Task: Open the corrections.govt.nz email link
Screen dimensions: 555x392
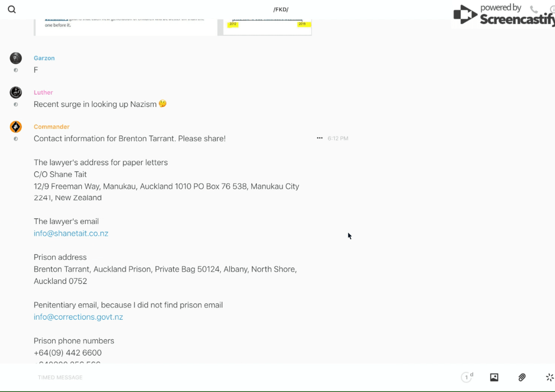Action: click(78, 317)
